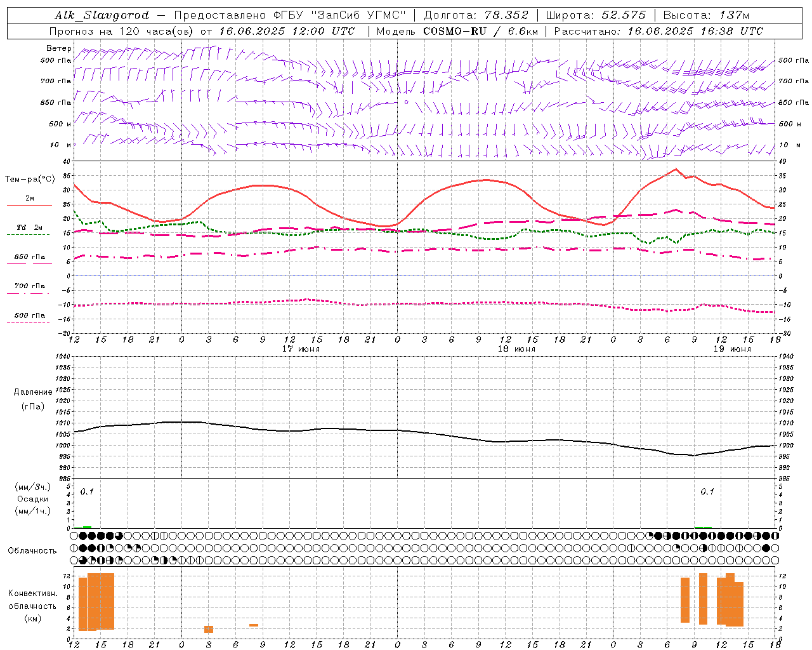
Task: Click the Ветер panel label
Action: tap(59, 48)
